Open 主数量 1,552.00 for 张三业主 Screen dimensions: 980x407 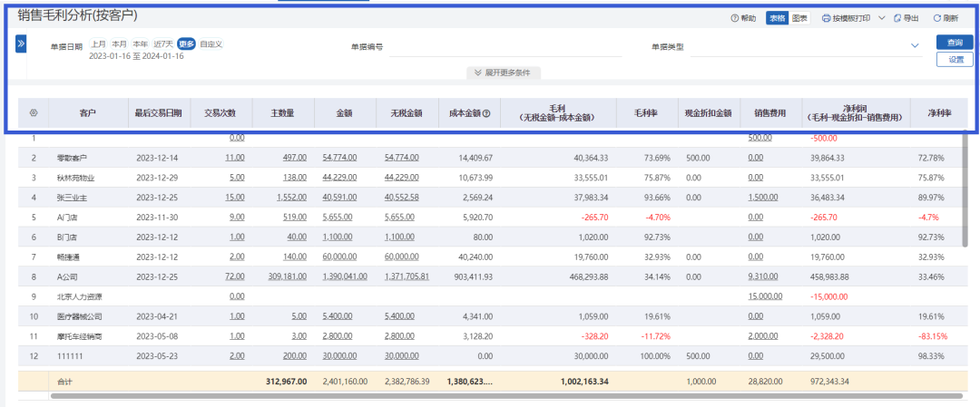[291, 198]
